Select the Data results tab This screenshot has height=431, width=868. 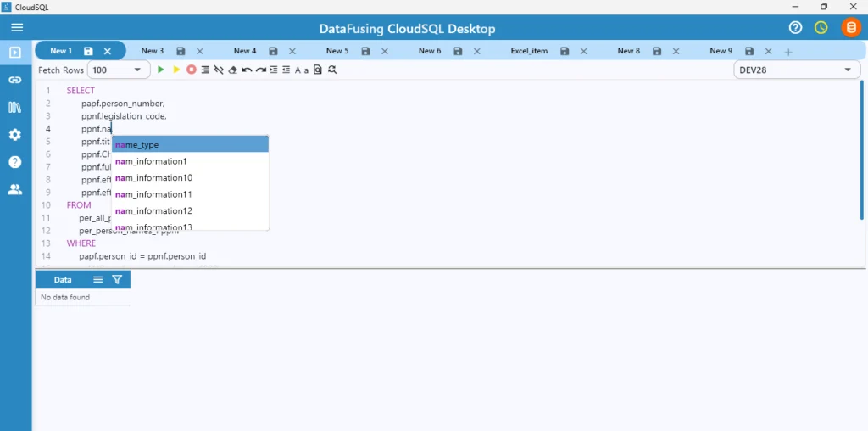point(63,280)
